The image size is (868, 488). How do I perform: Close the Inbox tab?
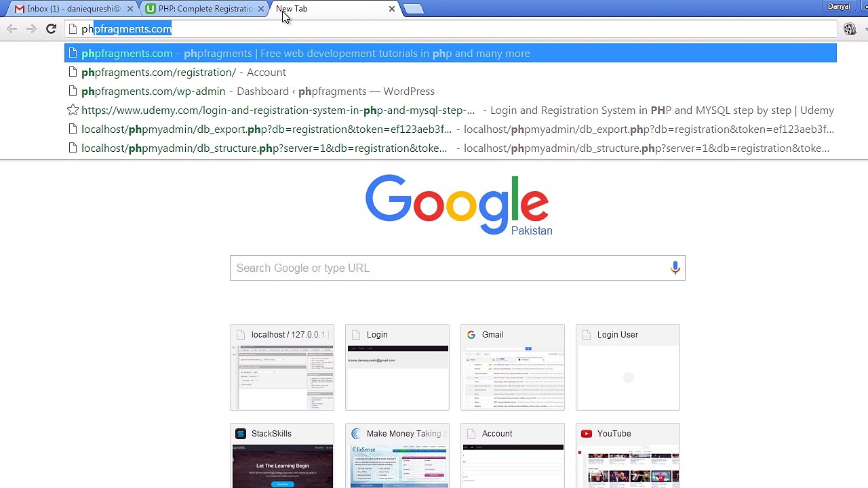pos(130,9)
